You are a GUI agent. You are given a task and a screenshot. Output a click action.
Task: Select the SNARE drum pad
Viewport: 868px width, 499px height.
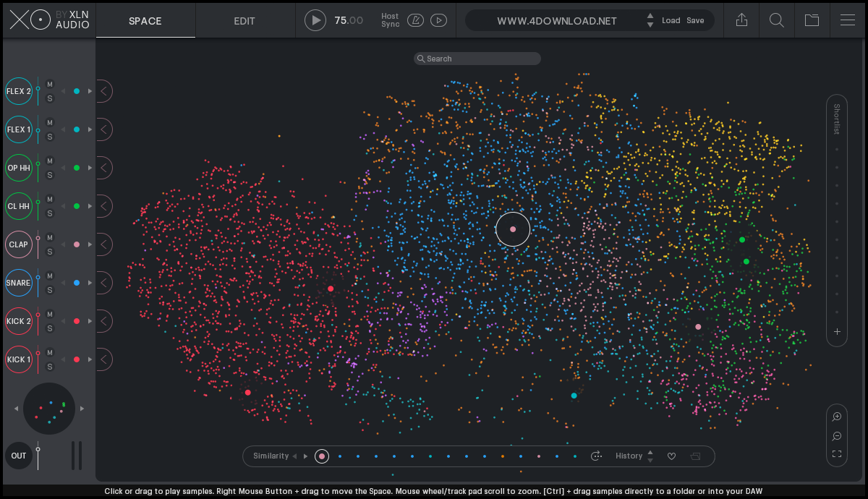coord(19,283)
